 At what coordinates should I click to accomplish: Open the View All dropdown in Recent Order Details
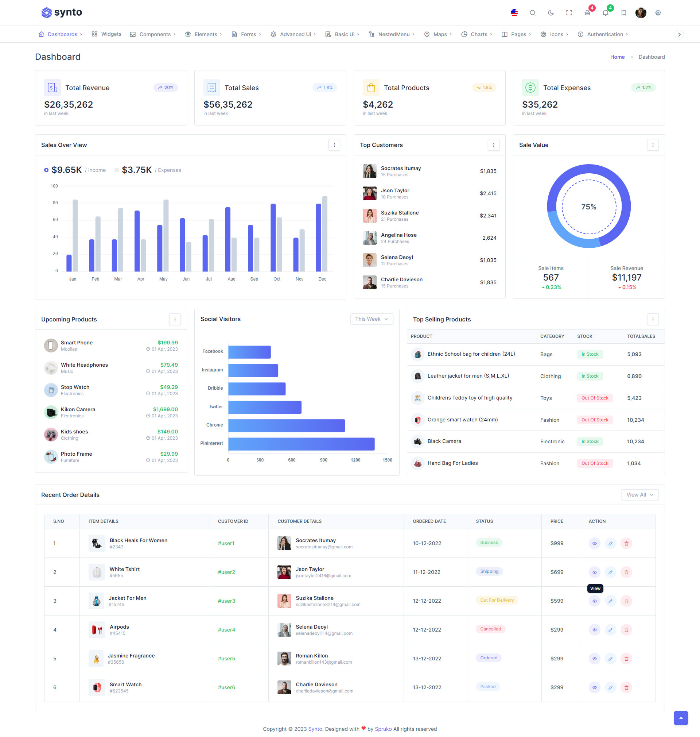click(x=639, y=494)
